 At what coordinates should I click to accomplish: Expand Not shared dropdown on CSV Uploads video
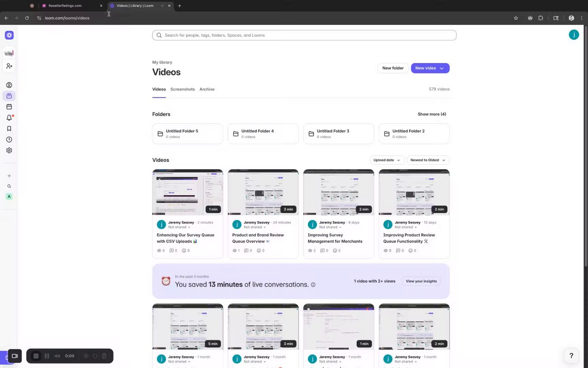tap(179, 227)
